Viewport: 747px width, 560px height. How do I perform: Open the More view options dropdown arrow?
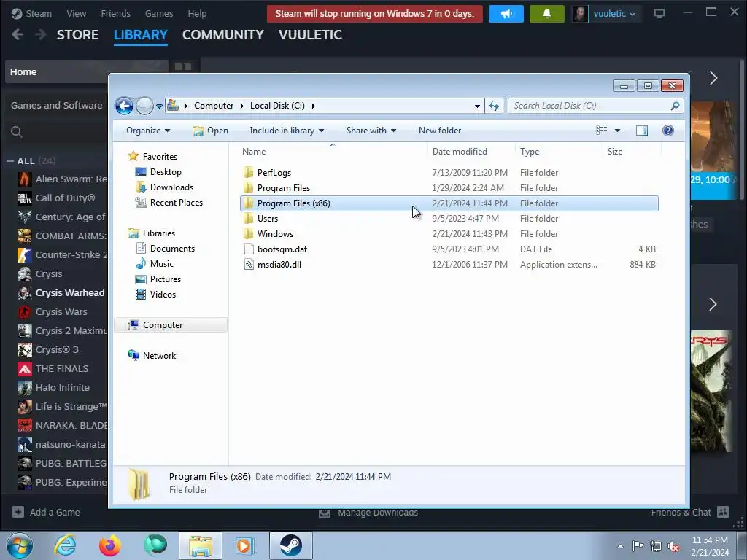tap(617, 131)
